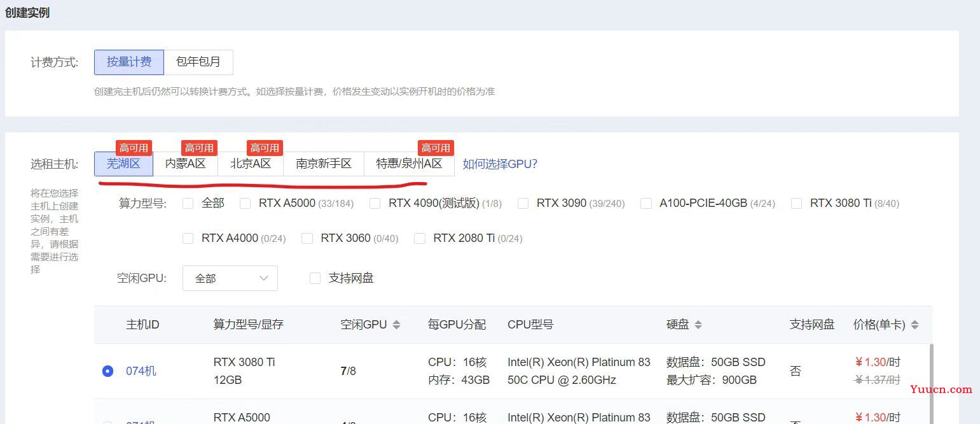The height and width of the screenshot is (424, 980).
Task: Select 按量计费 billing method
Action: pyautogui.click(x=129, y=62)
